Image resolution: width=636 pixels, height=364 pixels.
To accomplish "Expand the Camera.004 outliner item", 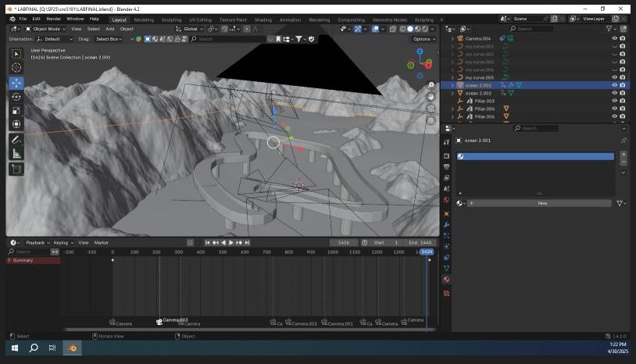I will (x=452, y=38).
